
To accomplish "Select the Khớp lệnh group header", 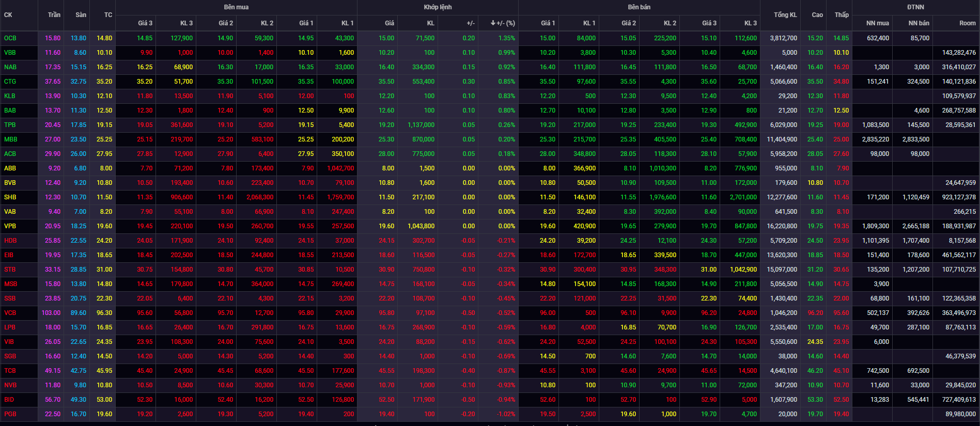I will [438, 7].
